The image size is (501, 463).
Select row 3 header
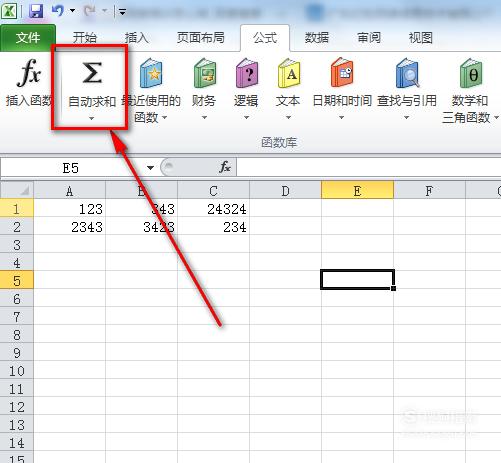17,245
